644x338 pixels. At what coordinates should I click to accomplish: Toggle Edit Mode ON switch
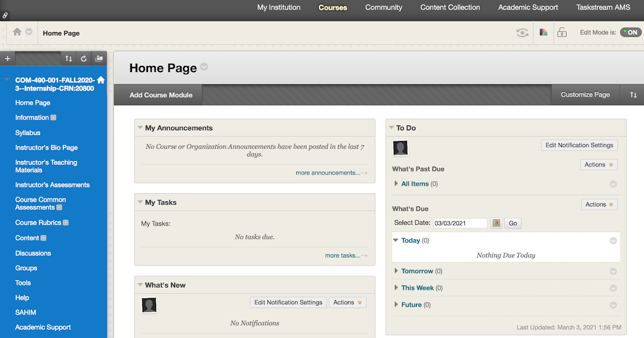[x=631, y=33]
